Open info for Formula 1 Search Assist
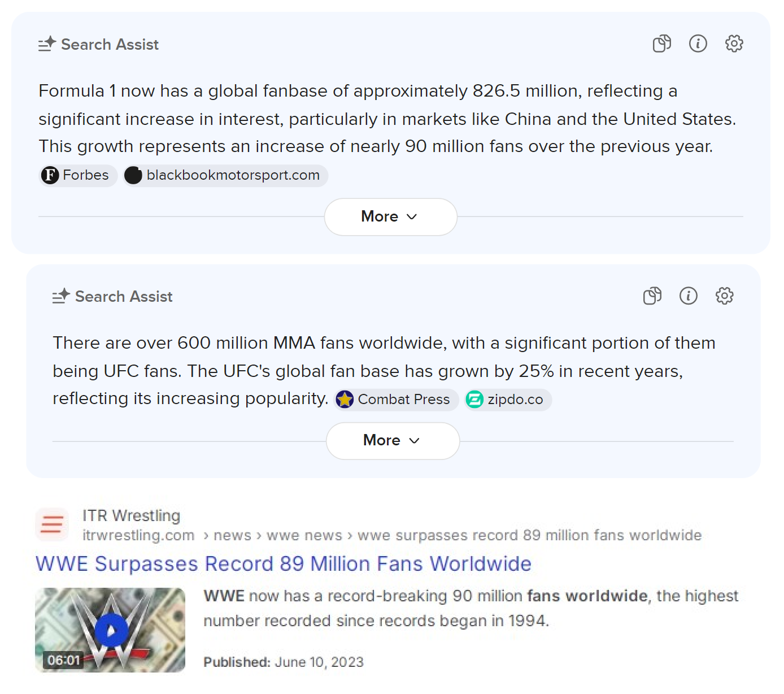 point(698,44)
